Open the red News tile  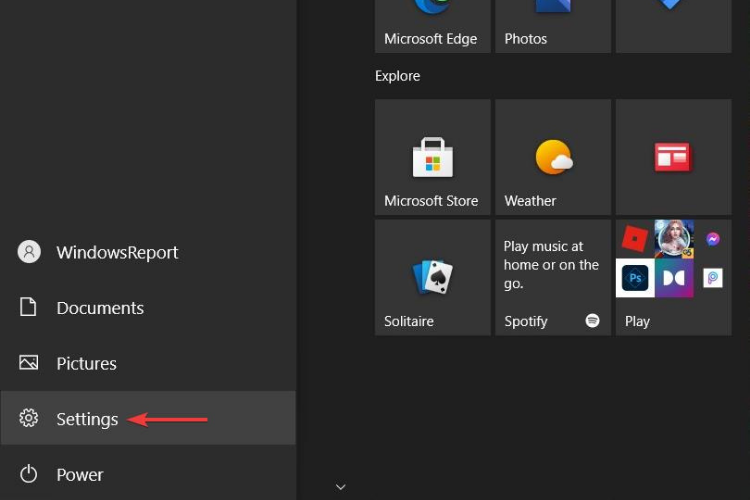673,157
